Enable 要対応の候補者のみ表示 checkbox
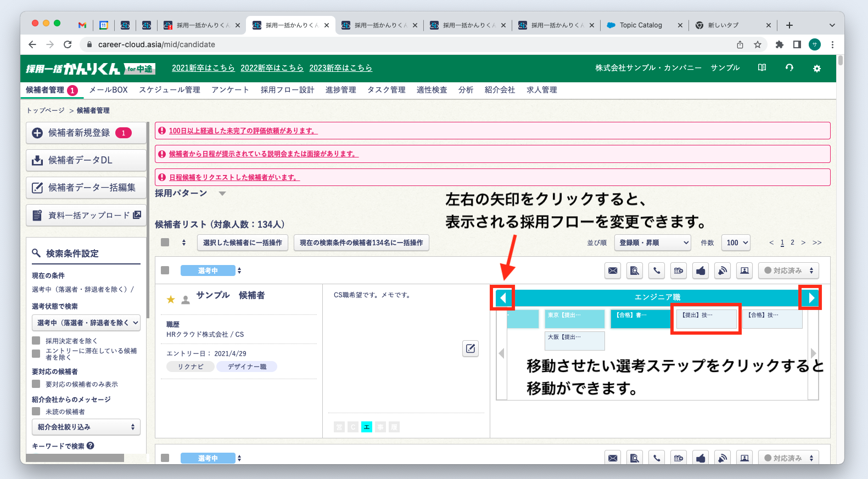This screenshot has width=868, height=479. pyautogui.click(x=36, y=384)
